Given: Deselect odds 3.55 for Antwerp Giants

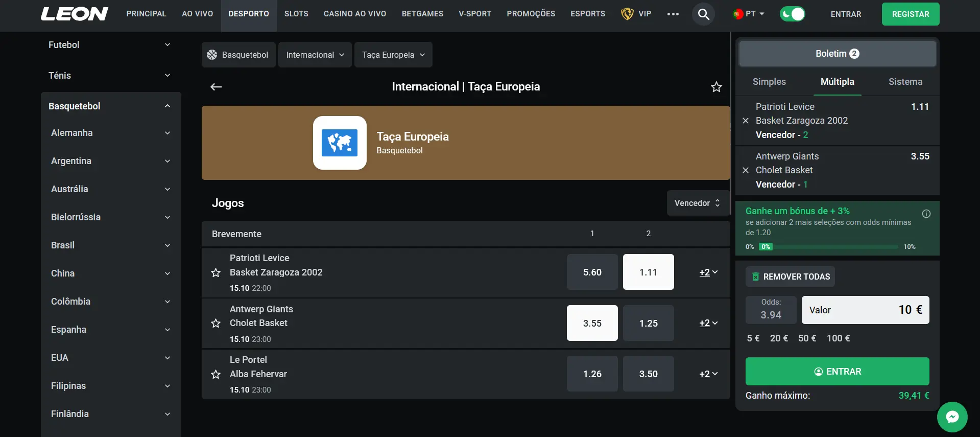Looking at the screenshot, I should [592, 323].
